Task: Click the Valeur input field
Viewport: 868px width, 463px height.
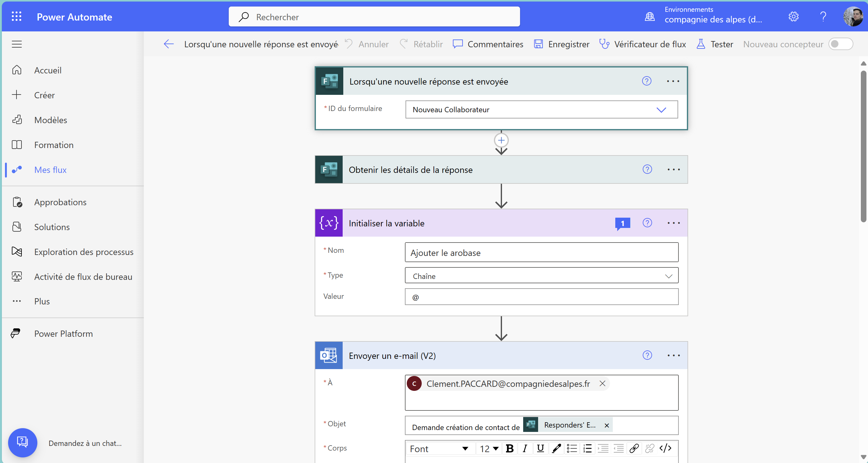Action: pyautogui.click(x=542, y=297)
